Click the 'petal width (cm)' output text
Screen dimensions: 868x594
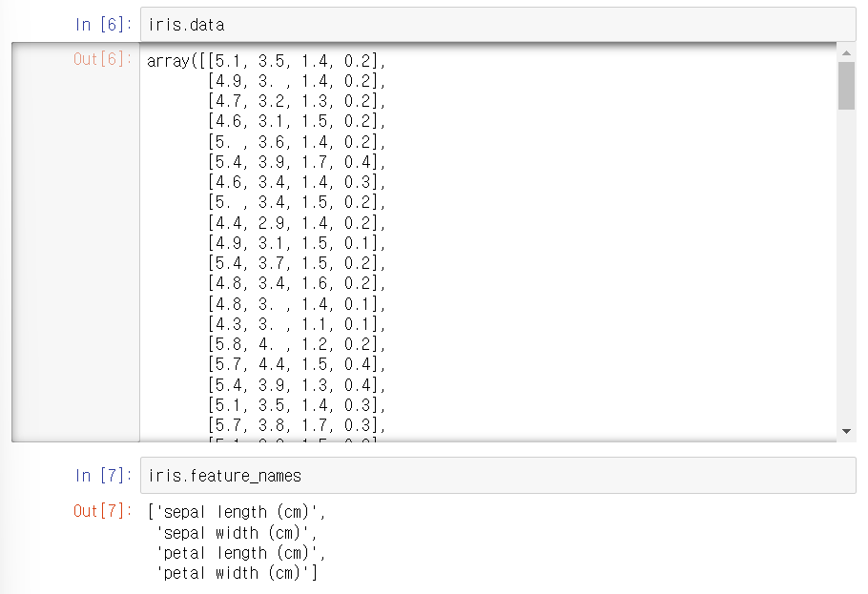coord(234,573)
